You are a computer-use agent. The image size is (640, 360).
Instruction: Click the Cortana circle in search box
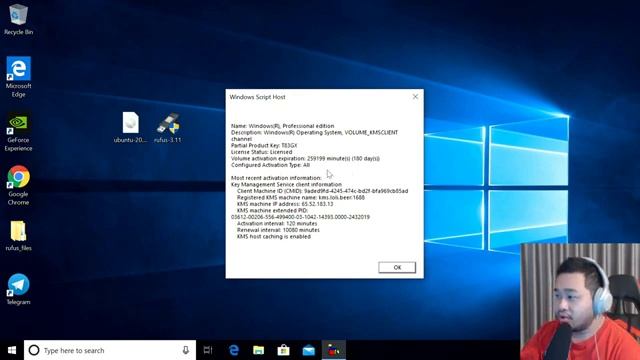34,350
